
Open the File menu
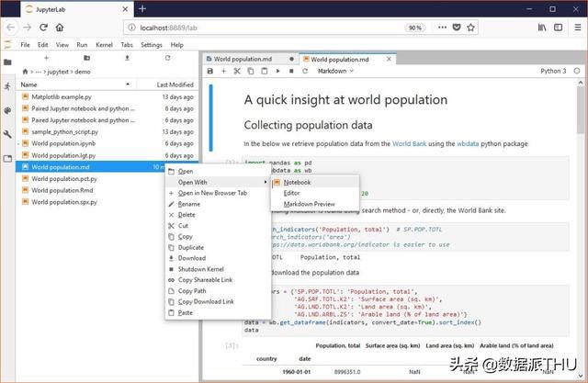pos(25,45)
